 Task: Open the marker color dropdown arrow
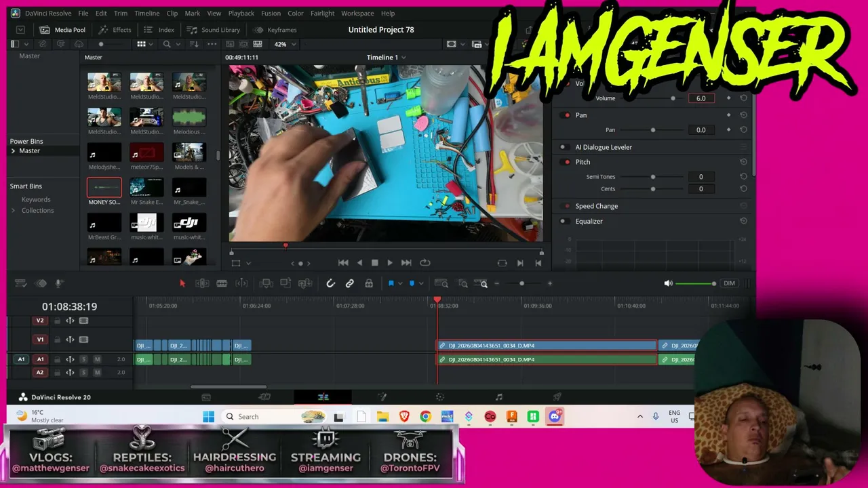click(x=421, y=283)
